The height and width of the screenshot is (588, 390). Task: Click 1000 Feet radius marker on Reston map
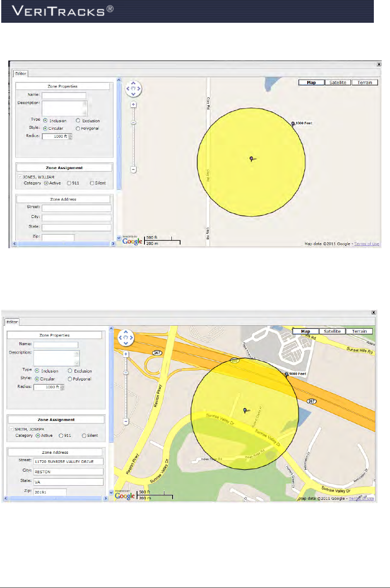click(x=286, y=374)
